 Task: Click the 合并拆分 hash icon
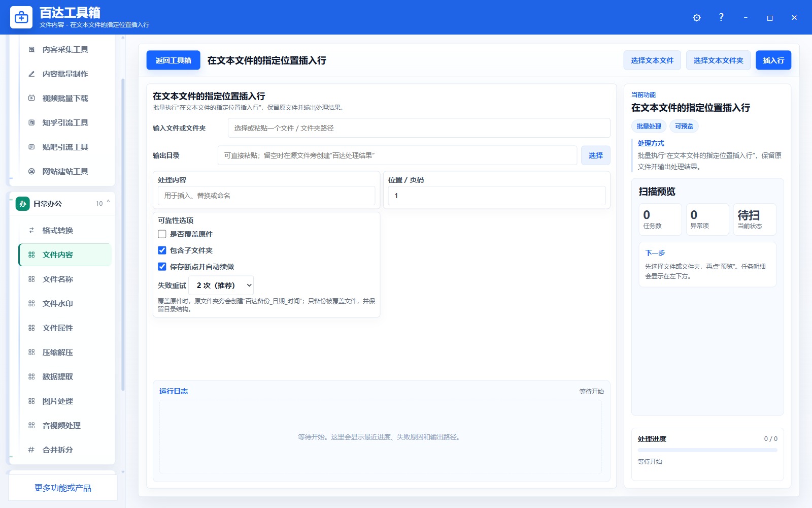coord(31,450)
